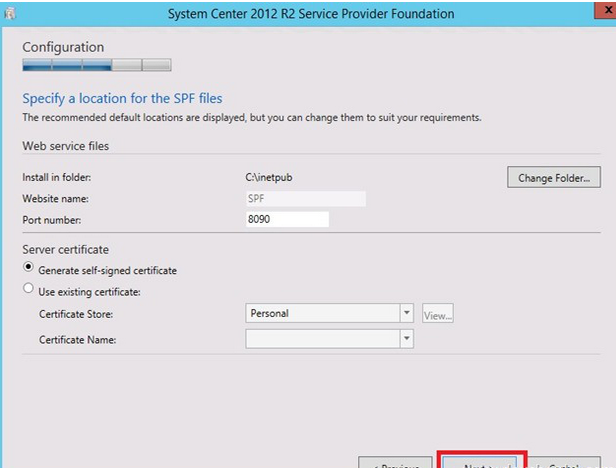
Task: Click the heading Specify a location for the SPF files
Action: 122,98
